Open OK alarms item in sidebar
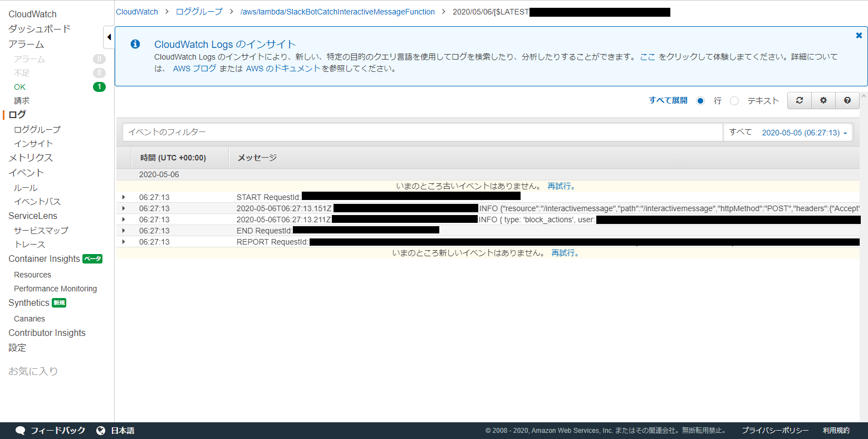 (20, 87)
